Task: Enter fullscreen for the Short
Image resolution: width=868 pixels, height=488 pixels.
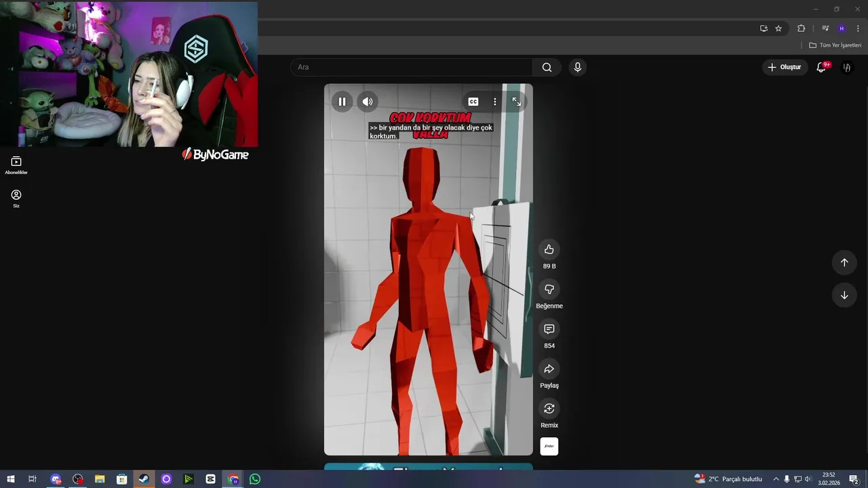Action: [x=517, y=102]
